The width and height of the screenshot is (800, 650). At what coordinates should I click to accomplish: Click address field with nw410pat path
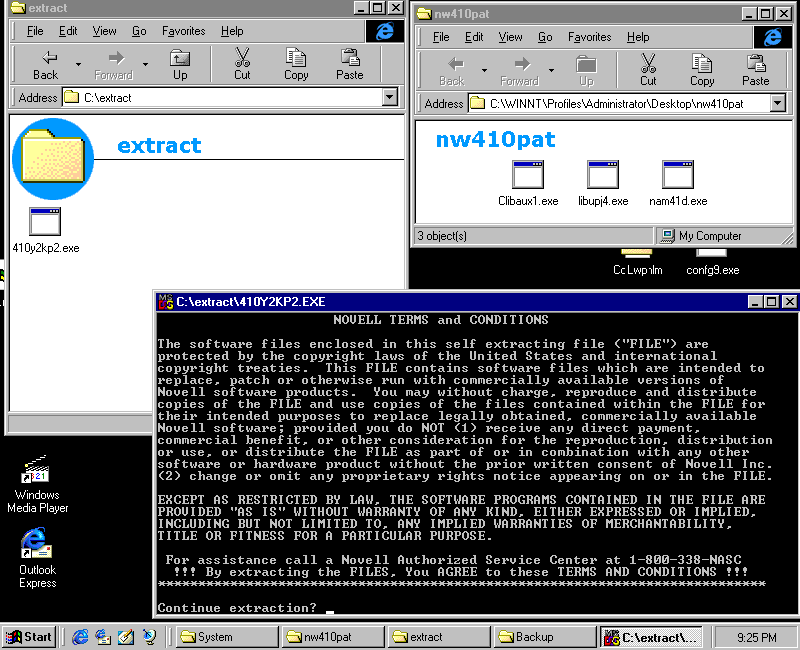point(626,103)
